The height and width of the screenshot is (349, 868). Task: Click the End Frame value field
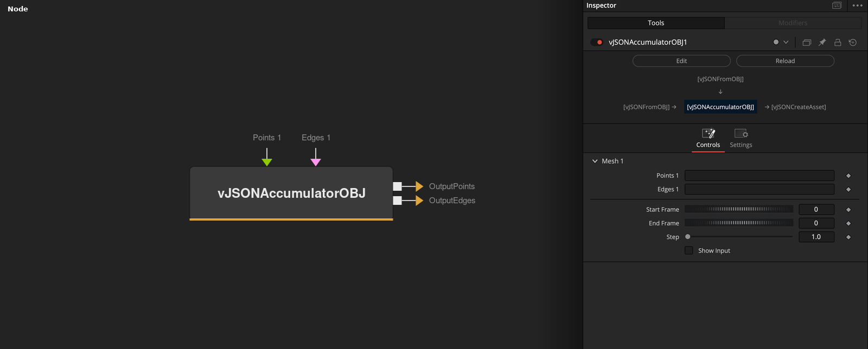pyautogui.click(x=816, y=223)
